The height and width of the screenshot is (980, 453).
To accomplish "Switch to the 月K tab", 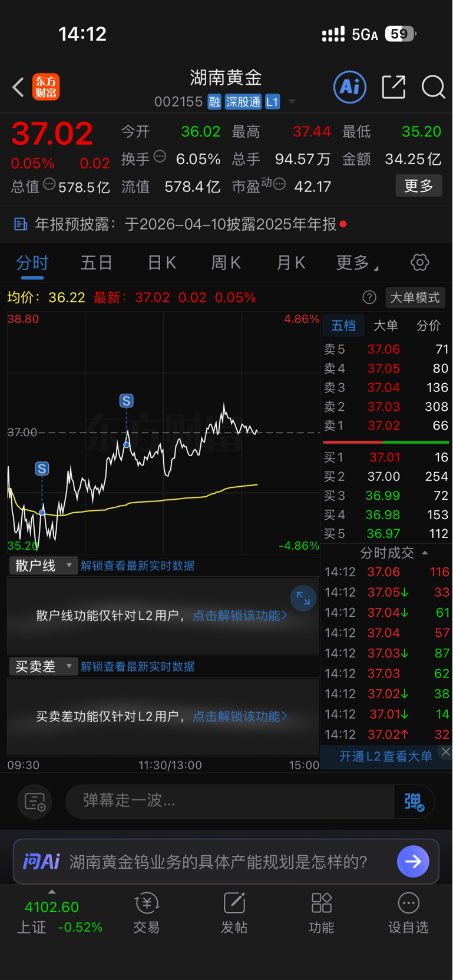I will [x=291, y=263].
